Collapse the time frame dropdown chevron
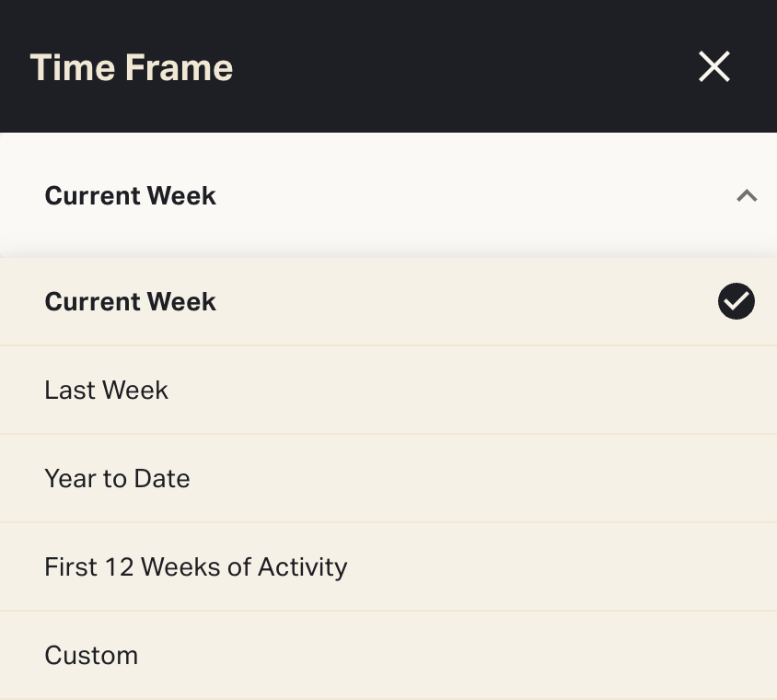The height and width of the screenshot is (700, 777). point(747,195)
